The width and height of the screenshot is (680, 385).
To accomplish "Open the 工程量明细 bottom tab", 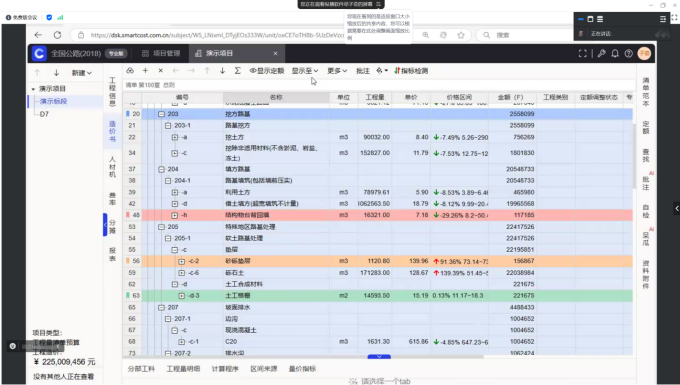I will [x=183, y=369].
